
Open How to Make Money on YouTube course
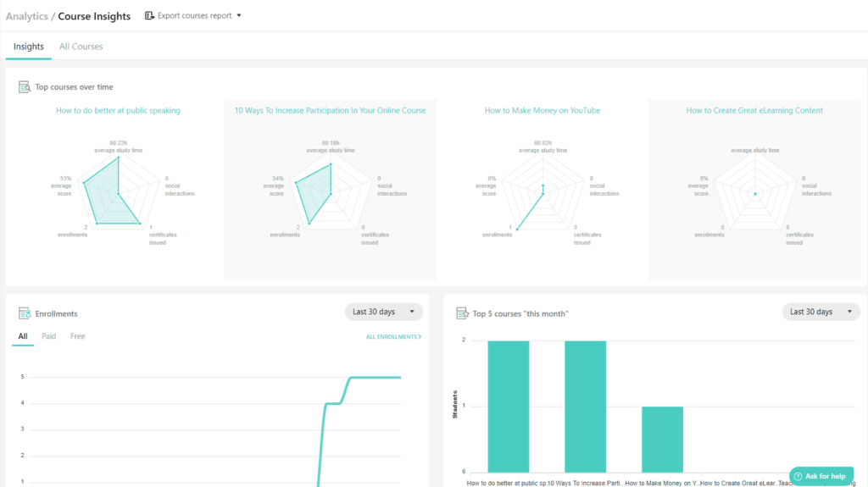(x=542, y=110)
